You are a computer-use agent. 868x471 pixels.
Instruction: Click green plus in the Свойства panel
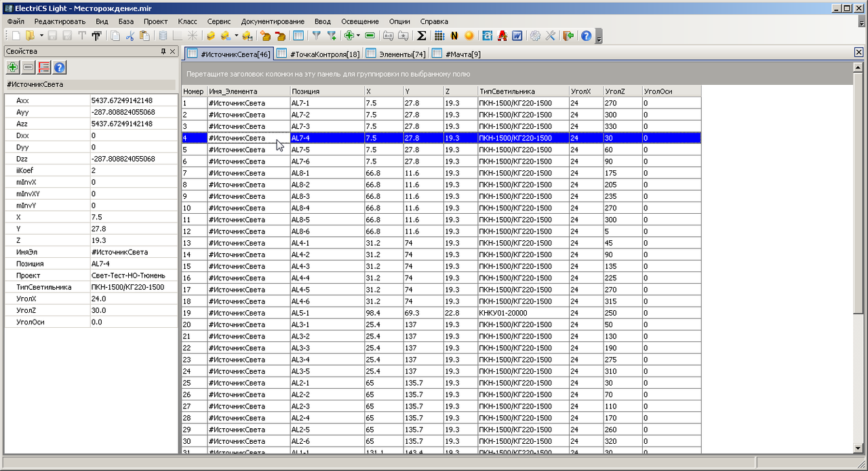[12, 67]
